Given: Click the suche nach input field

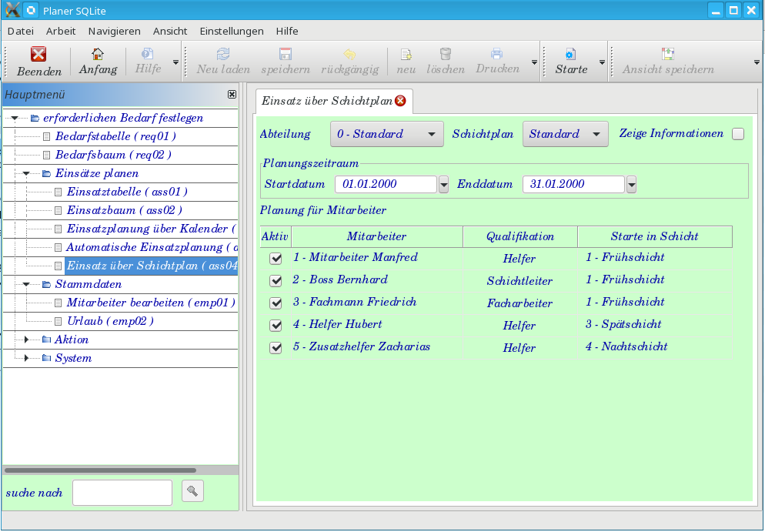Looking at the screenshot, I should (x=122, y=493).
